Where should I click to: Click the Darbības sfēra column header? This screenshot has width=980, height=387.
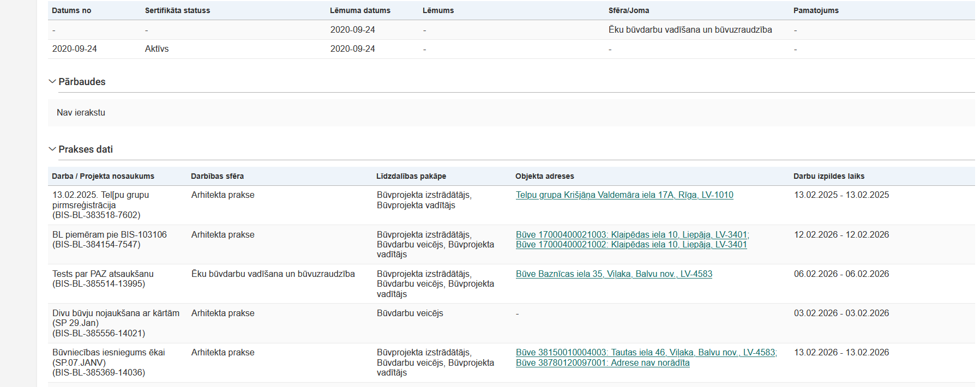[217, 176]
